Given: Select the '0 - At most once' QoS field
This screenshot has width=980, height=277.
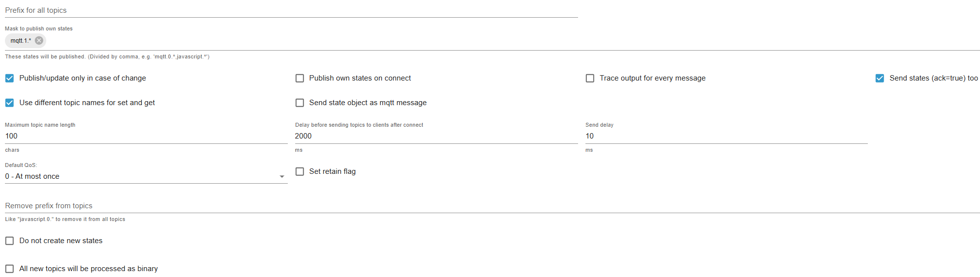Looking at the screenshot, I should click(146, 176).
